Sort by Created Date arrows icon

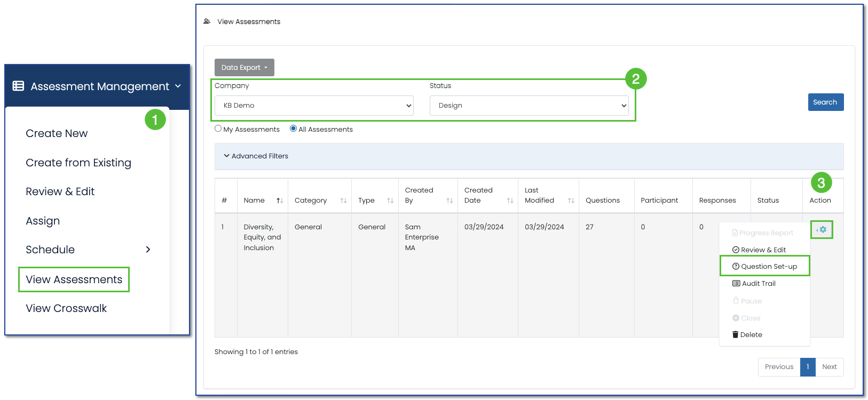point(510,201)
